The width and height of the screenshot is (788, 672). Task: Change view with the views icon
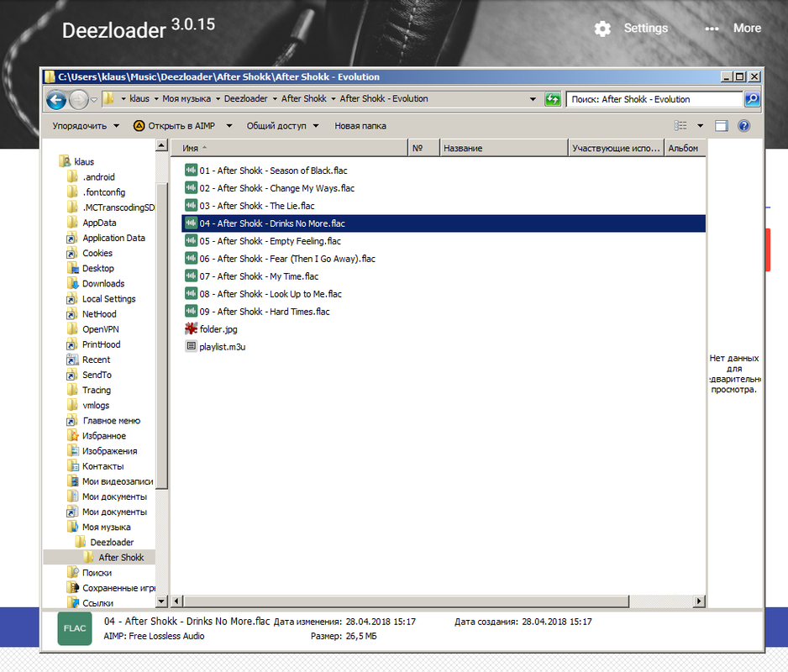(x=680, y=126)
